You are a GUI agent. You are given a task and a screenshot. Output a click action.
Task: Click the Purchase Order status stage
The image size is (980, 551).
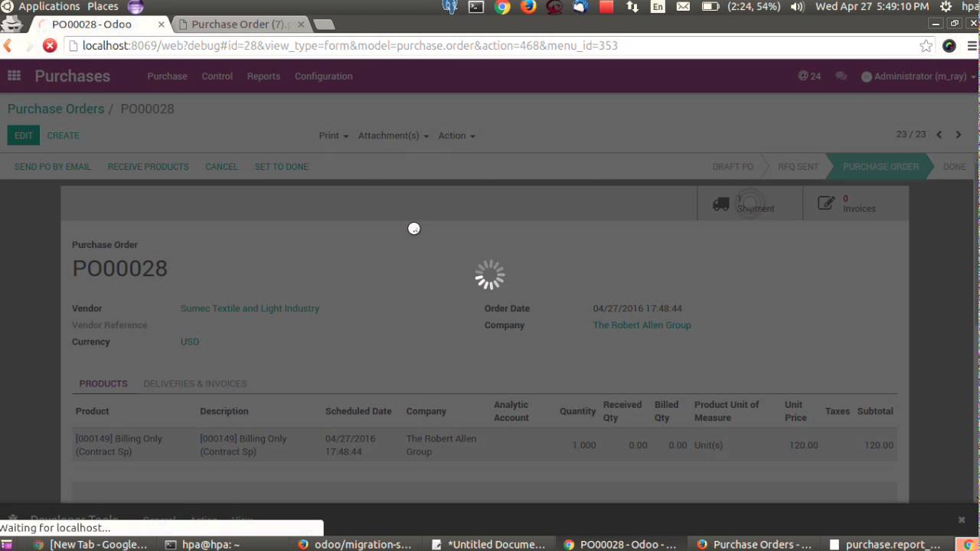pos(880,167)
